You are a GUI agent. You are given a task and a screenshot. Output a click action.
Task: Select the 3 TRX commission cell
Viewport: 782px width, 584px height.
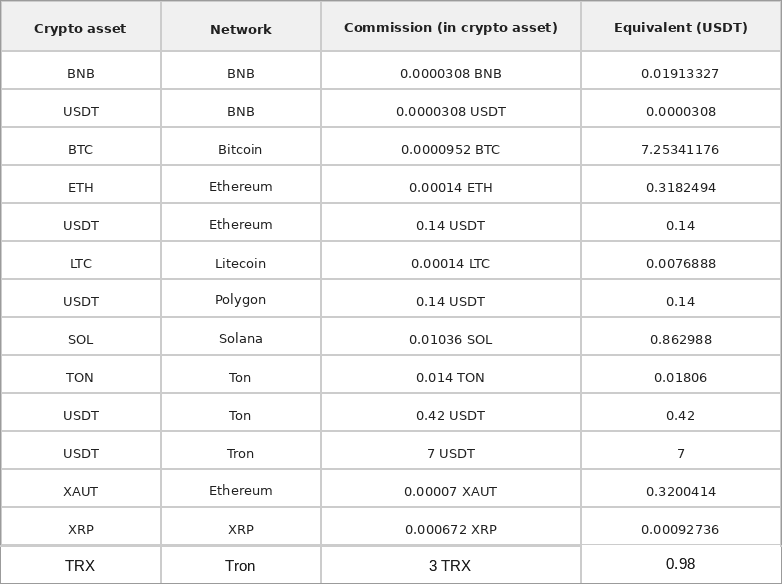450,566
